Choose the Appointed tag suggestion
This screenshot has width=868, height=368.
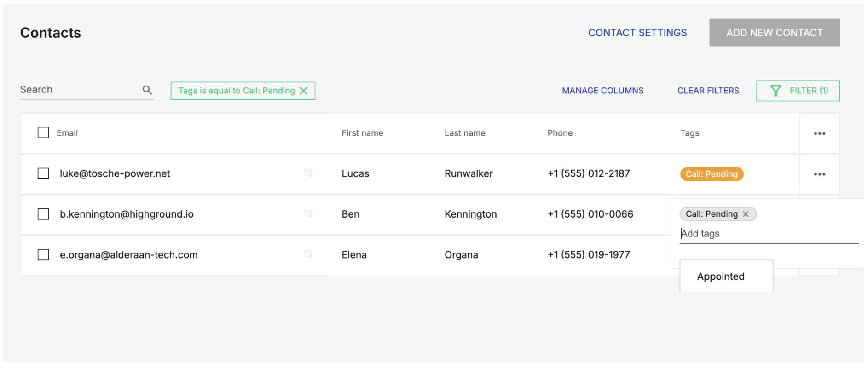[x=726, y=276]
